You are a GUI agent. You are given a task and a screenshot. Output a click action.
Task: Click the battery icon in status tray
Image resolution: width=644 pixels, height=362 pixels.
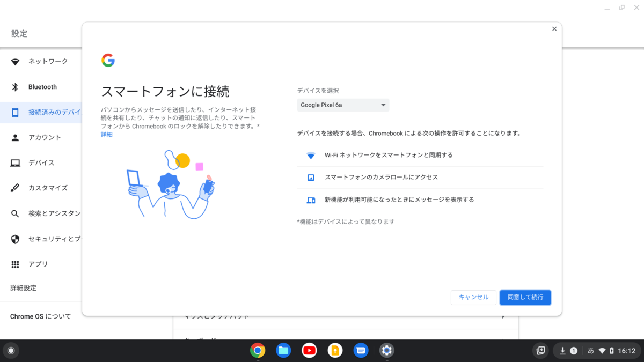coord(611,351)
